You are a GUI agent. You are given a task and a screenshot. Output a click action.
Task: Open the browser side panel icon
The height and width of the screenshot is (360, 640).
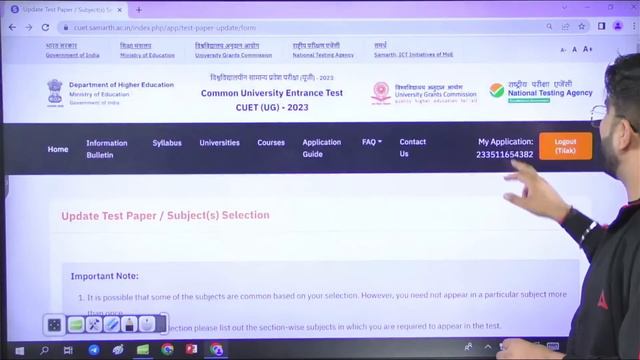(601, 26)
